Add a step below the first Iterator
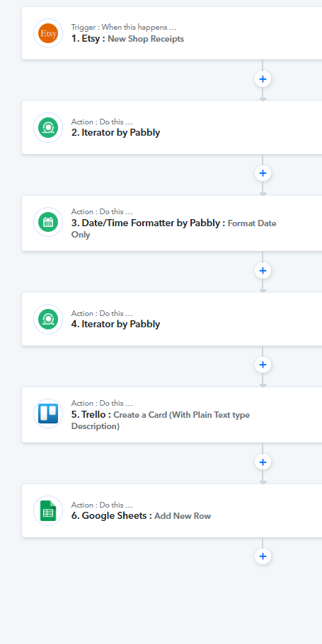Image resolution: width=322 pixels, height=644 pixels. pos(263,173)
